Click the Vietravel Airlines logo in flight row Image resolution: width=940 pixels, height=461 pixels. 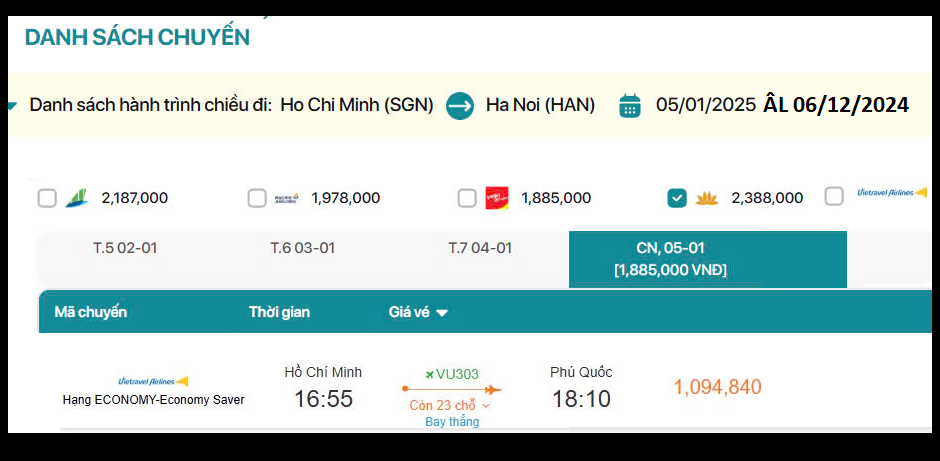pyautogui.click(x=153, y=381)
